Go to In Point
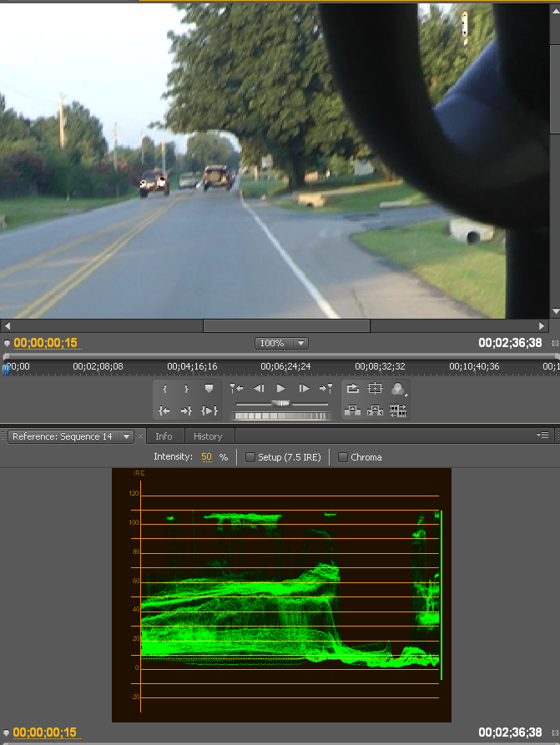The height and width of the screenshot is (745, 560). (164, 410)
